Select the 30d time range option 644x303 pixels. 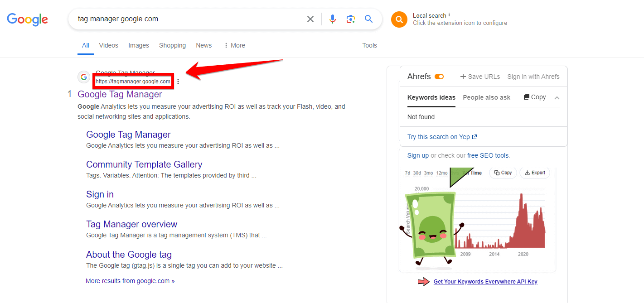coord(417,173)
